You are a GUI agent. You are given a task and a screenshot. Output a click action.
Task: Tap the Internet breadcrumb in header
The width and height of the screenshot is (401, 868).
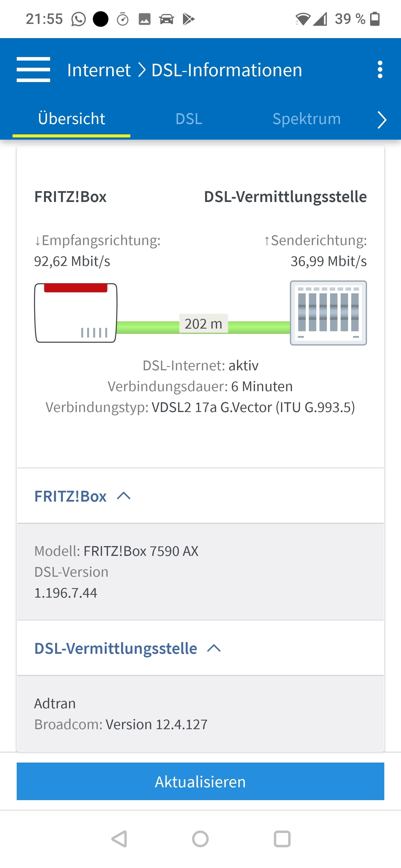pyautogui.click(x=99, y=70)
